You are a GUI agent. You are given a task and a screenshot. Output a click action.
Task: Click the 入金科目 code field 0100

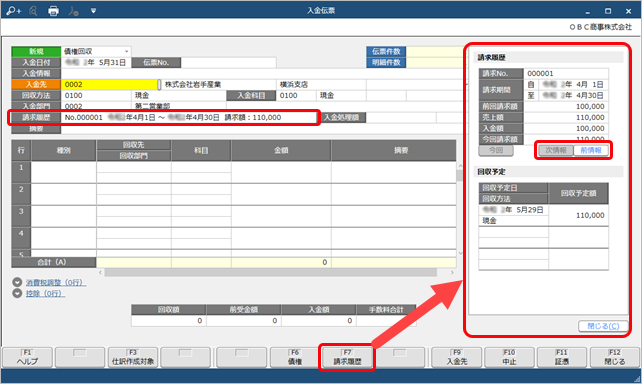pos(296,95)
